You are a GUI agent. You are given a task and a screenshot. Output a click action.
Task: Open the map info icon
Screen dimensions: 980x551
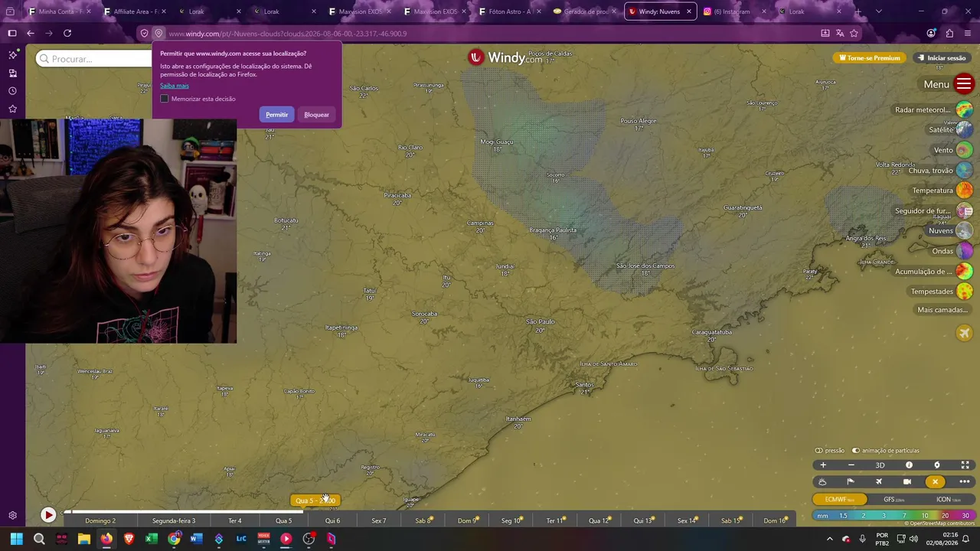pos(909,465)
